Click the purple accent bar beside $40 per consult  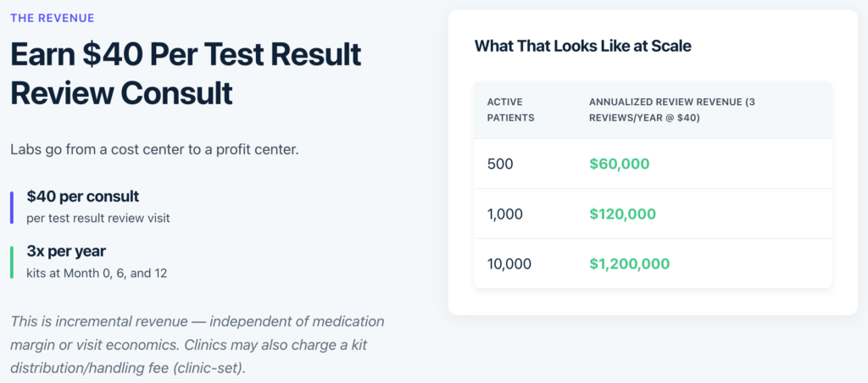[x=13, y=207]
